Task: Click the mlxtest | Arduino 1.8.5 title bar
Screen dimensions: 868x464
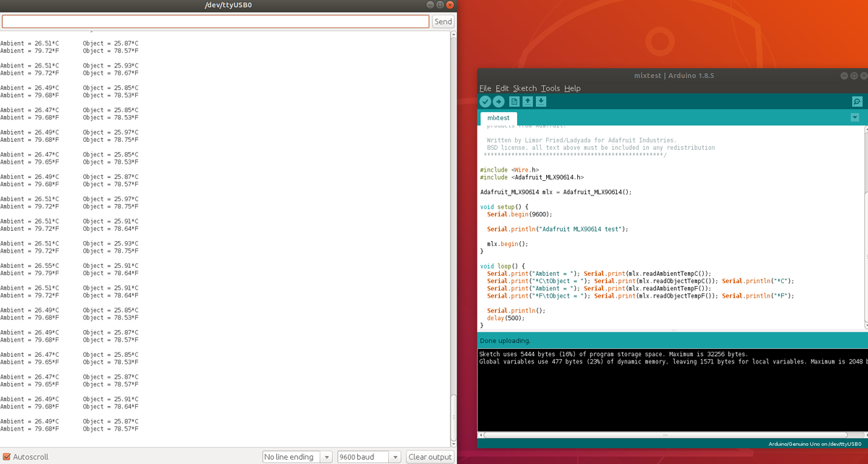Action: [673, 75]
